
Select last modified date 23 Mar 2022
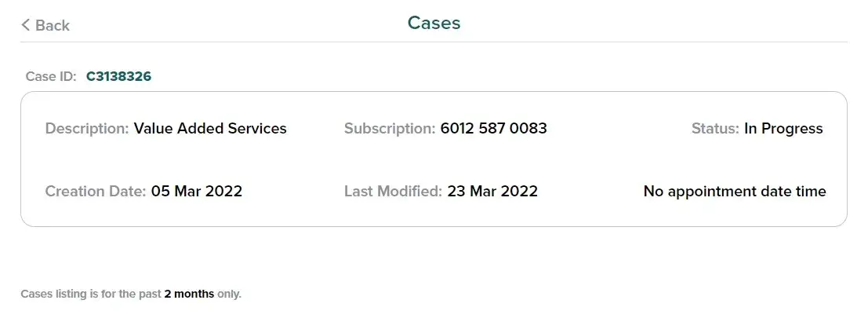pyautogui.click(x=492, y=192)
